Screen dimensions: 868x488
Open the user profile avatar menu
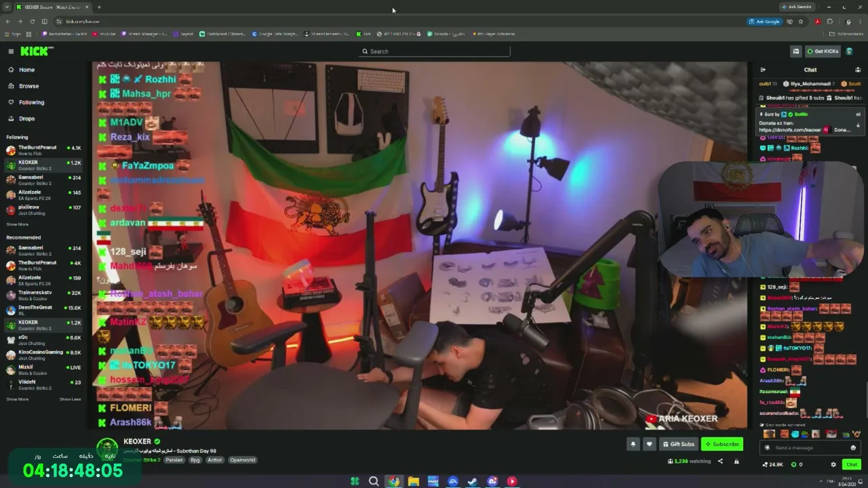849,52
